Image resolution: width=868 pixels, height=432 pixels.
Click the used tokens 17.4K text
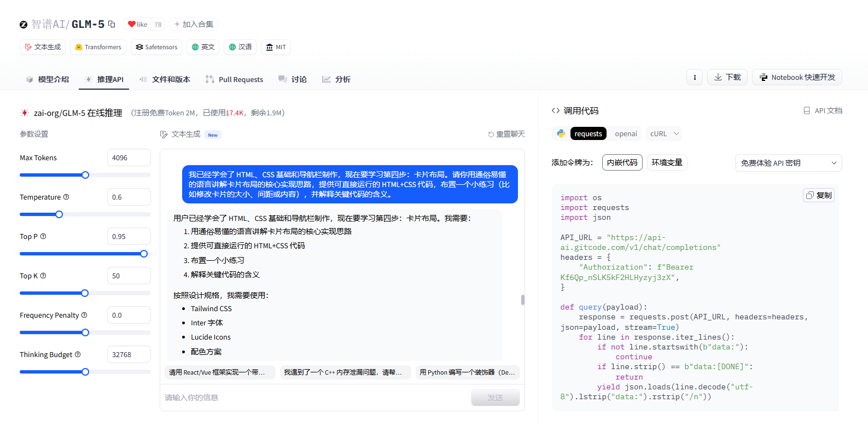(x=235, y=113)
